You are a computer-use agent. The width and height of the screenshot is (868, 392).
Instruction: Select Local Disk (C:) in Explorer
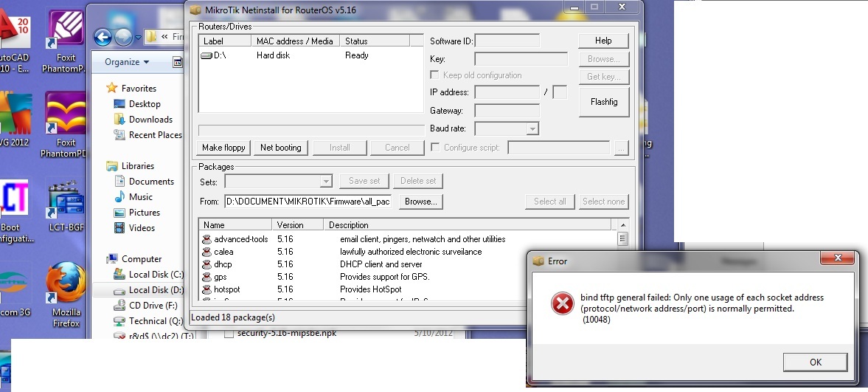156,275
